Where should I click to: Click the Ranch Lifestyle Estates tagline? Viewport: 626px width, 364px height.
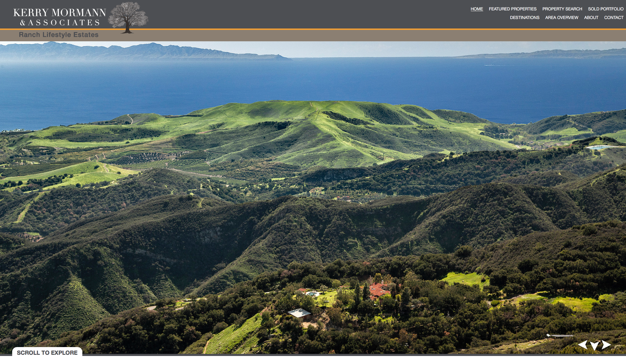tap(59, 35)
